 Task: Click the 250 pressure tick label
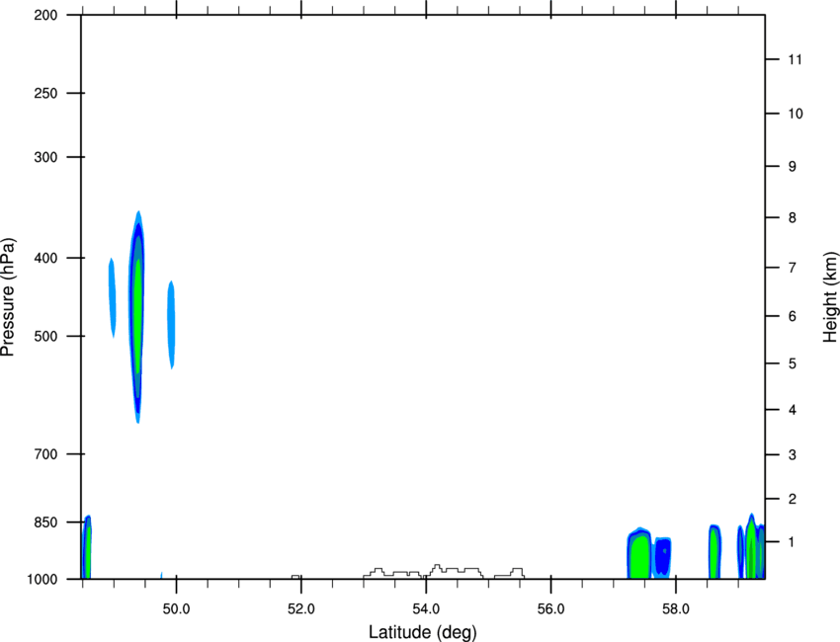tap(46, 93)
